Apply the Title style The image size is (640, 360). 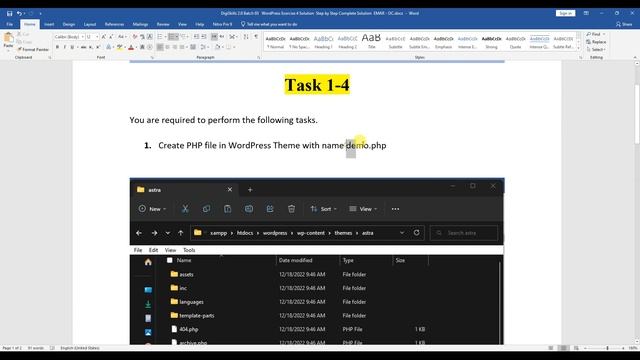coord(371,42)
